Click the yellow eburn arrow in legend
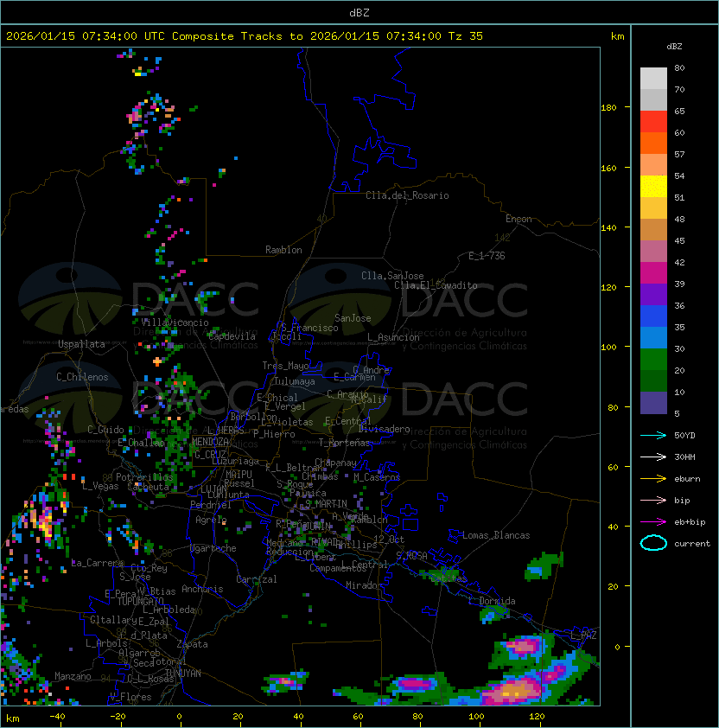 coord(653,479)
